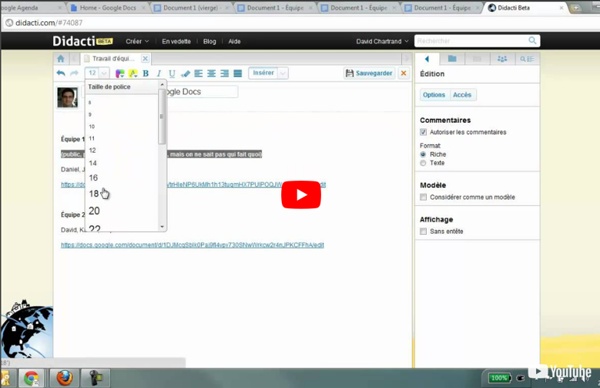Switch to the Options tab
600x388 pixels.
pos(434,95)
